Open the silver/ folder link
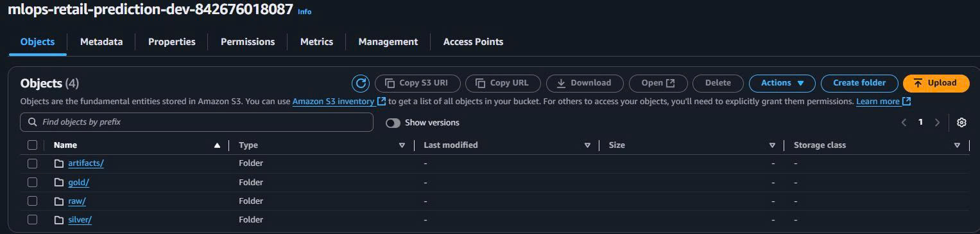 [80, 220]
